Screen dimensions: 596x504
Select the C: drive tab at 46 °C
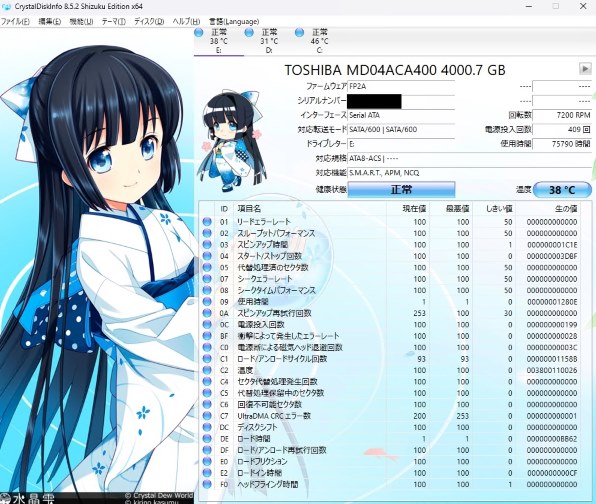319,41
